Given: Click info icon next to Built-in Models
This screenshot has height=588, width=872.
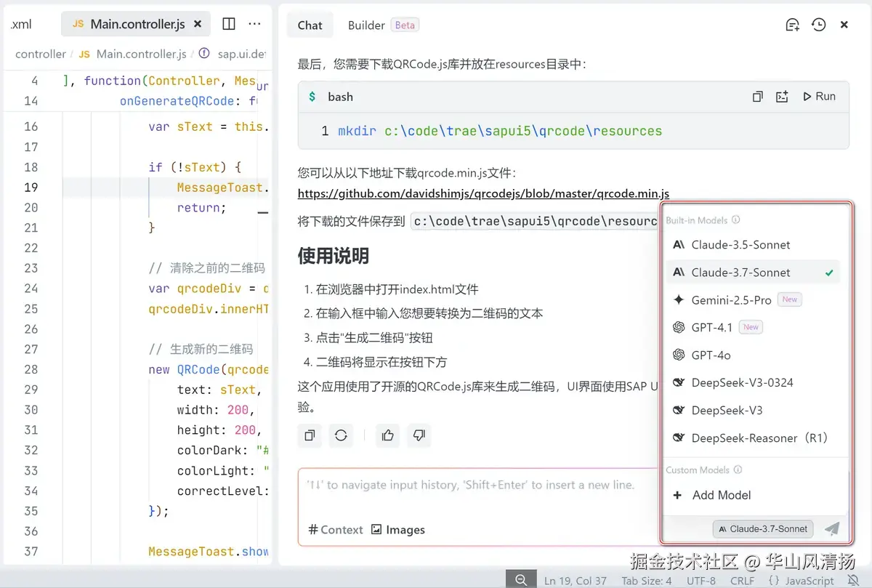Looking at the screenshot, I should point(735,220).
